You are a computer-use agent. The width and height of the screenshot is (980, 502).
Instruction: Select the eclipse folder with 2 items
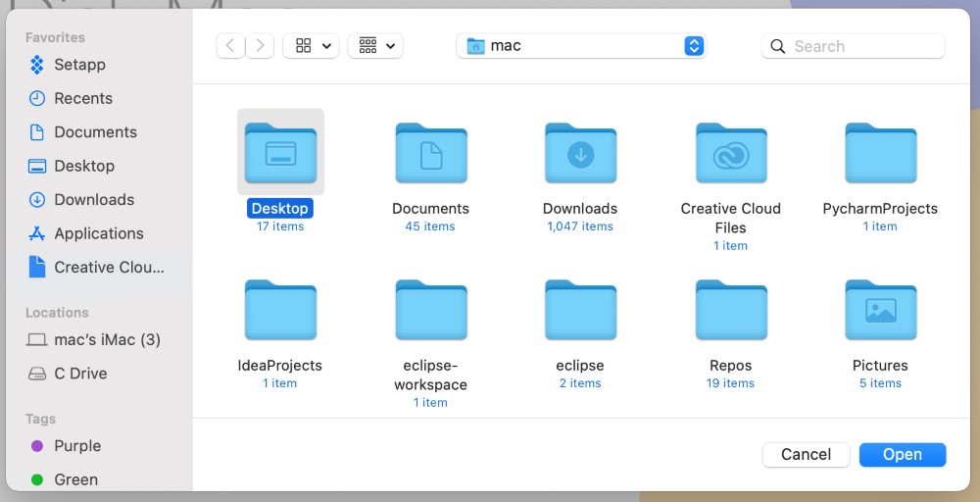click(x=580, y=310)
